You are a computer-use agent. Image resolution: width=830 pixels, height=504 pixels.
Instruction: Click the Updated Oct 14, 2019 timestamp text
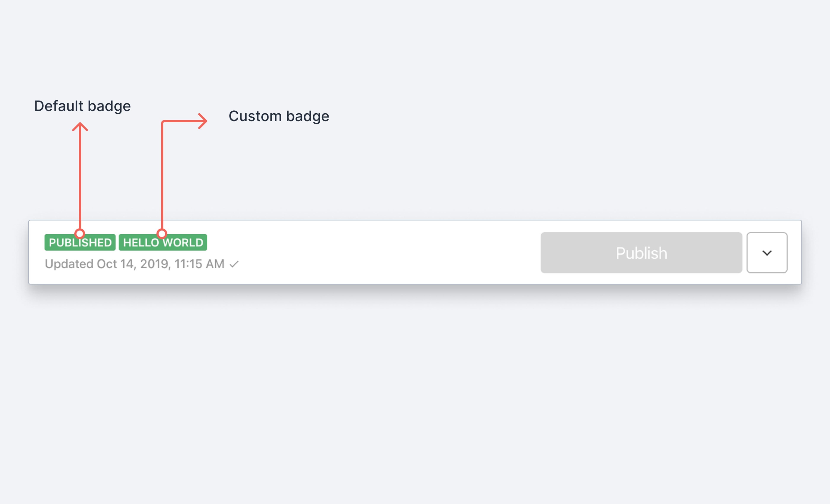[134, 264]
